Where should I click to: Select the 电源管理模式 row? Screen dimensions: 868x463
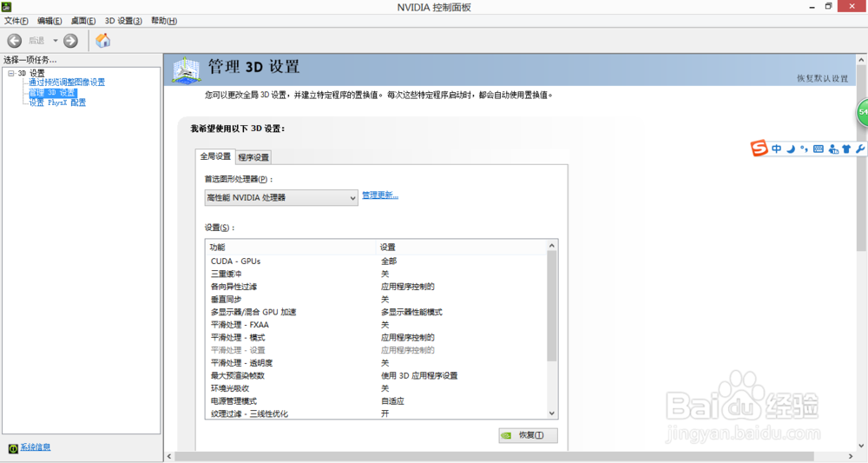coord(376,401)
